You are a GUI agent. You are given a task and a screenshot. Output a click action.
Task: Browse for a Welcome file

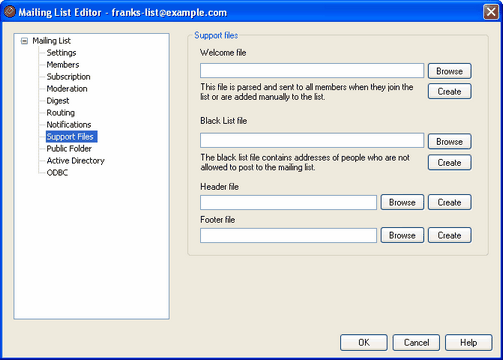coord(449,71)
